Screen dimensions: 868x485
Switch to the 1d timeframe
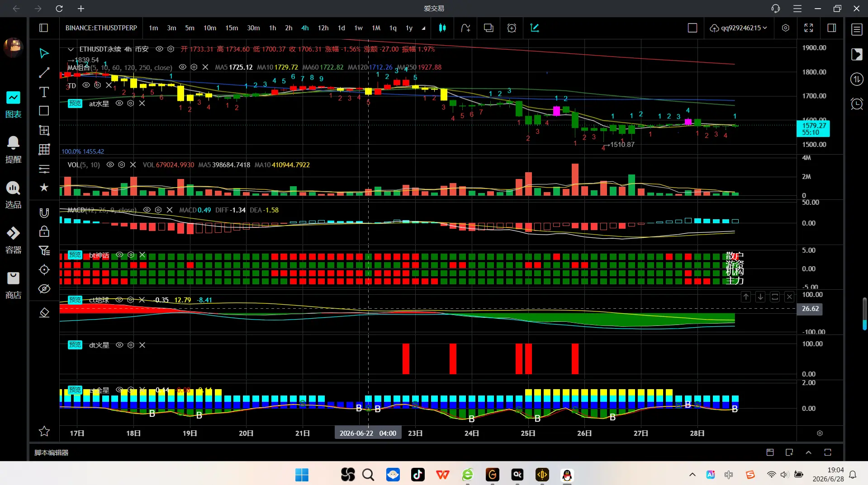(342, 28)
